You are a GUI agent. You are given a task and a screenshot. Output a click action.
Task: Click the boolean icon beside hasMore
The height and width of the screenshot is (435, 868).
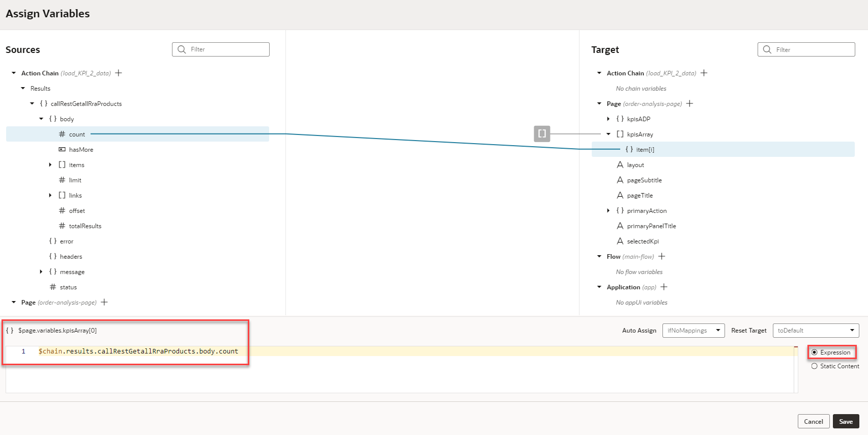click(62, 149)
